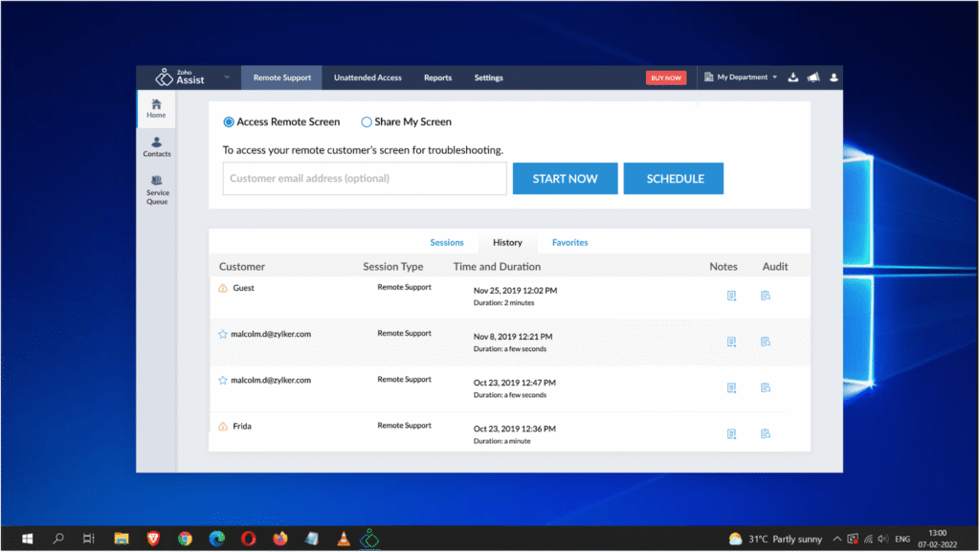
Task: Click the star beside malcolm.d Nov 8 session
Action: [223, 334]
